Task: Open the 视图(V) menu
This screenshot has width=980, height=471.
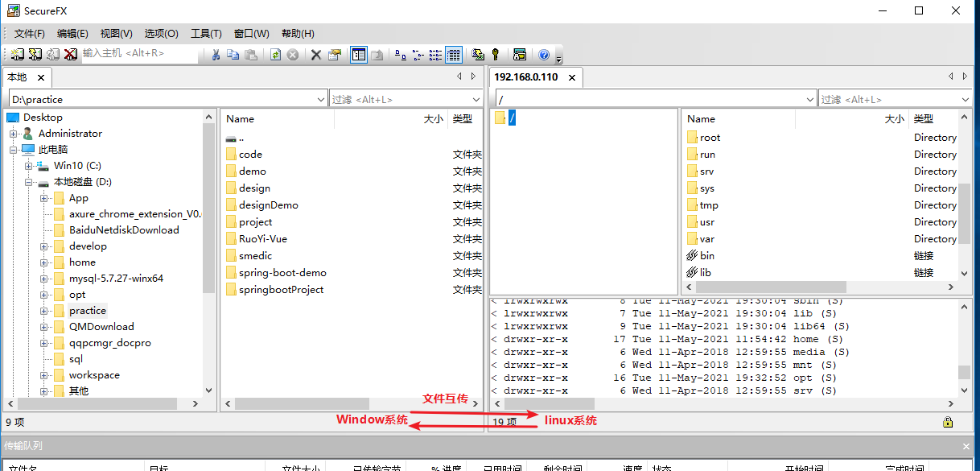Action: coord(117,33)
